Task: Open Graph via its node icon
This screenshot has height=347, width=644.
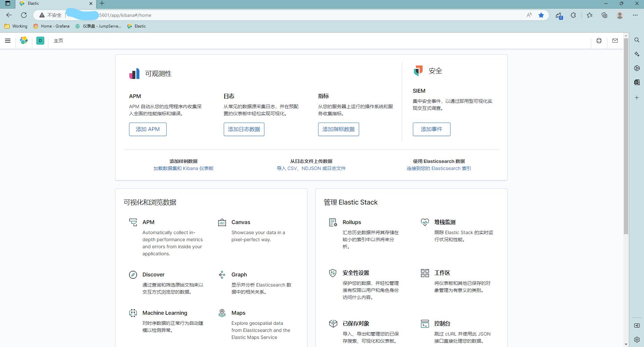Action: click(222, 275)
